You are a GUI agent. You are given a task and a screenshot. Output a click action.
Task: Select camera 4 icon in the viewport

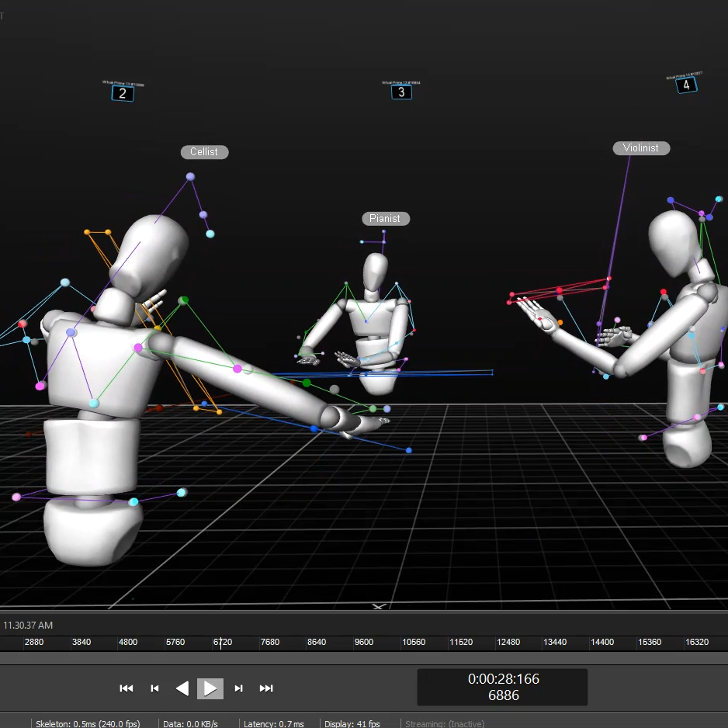point(686,85)
